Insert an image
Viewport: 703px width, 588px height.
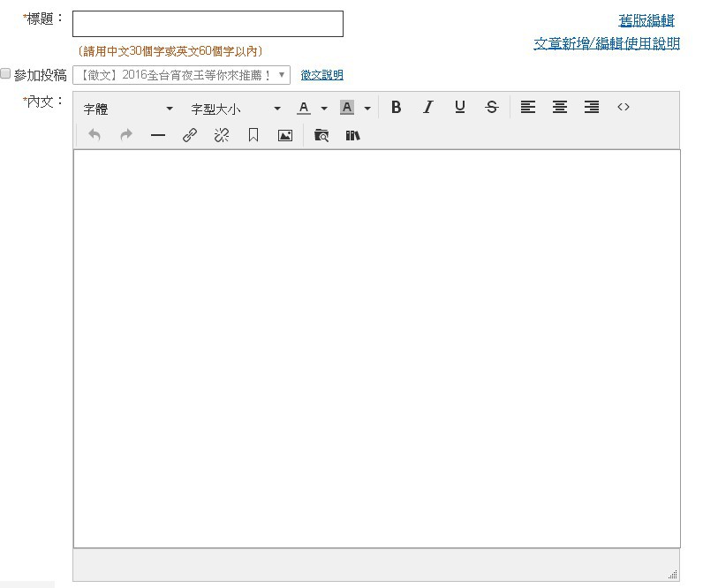pos(285,136)
